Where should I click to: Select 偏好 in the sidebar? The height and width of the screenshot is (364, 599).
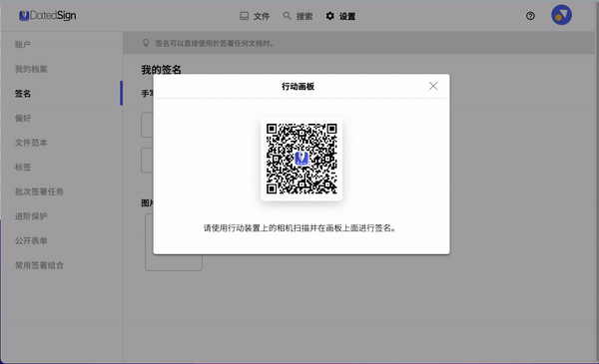(x=23, y=118)
